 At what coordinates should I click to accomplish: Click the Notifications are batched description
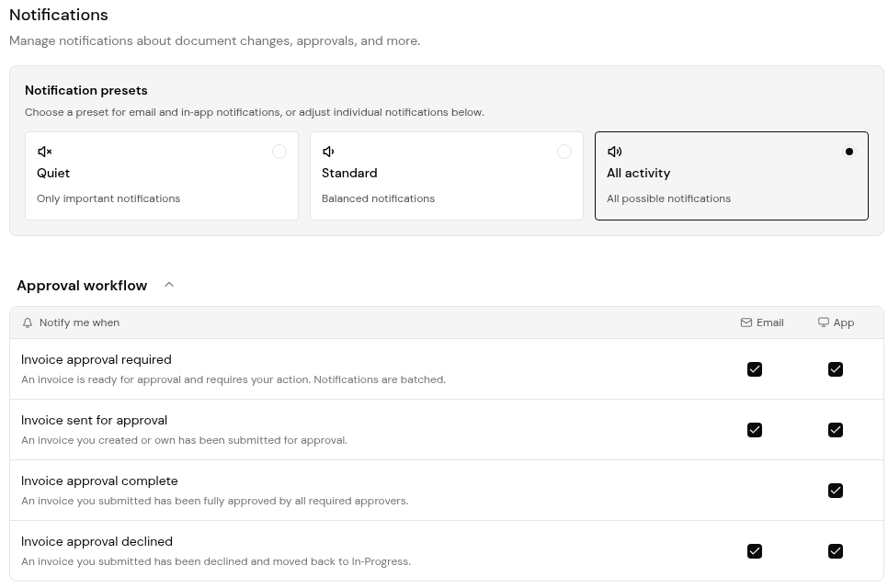233,379
